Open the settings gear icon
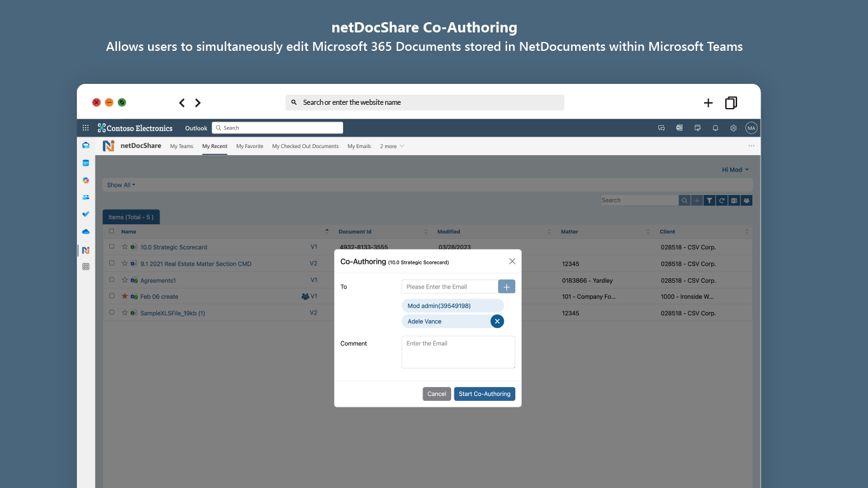This screenshot has width=868, height=488. (x=733, y=128)
